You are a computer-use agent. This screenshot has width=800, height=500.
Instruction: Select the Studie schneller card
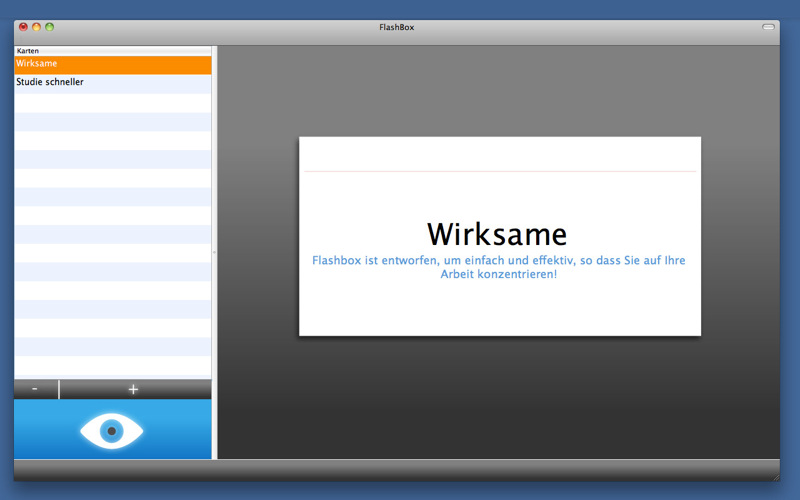[x=113, y=83]
